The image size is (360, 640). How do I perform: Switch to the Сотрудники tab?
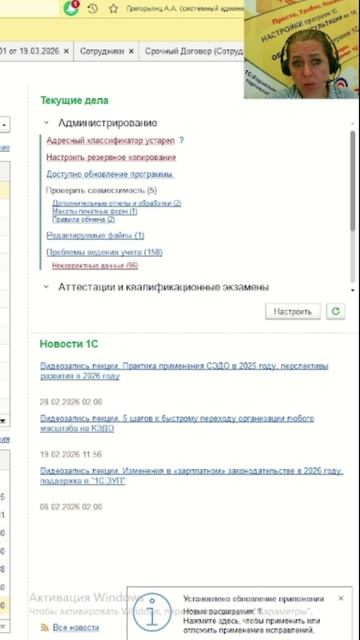[x=102, y=51]
